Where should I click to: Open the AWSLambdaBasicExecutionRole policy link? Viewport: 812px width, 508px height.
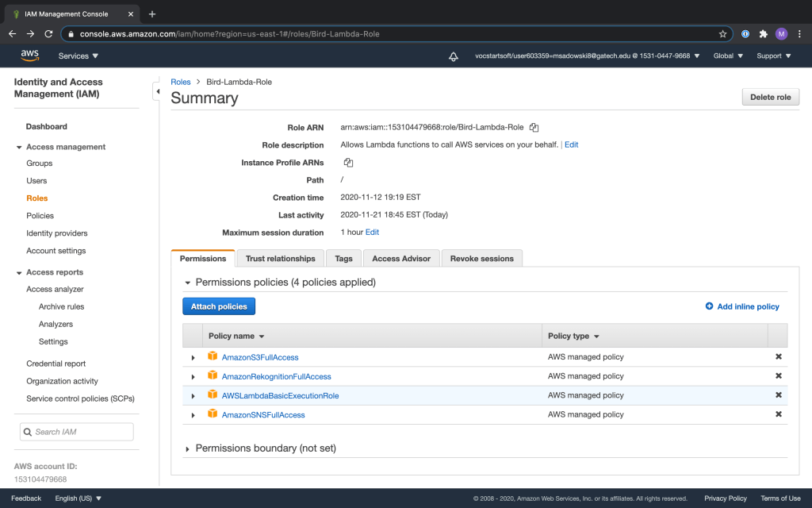pos(280,395)
